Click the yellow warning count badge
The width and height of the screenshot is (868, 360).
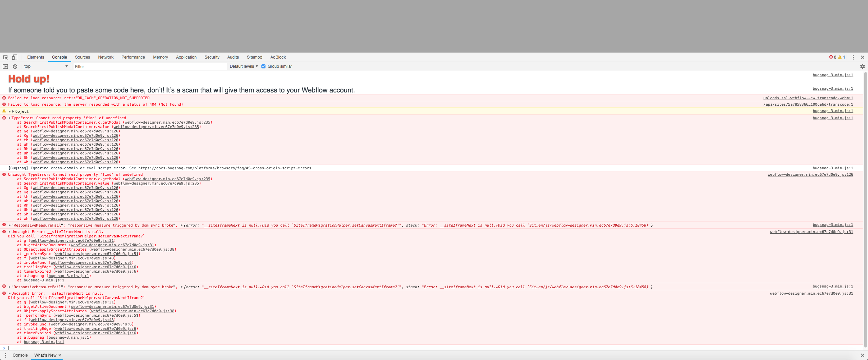click(842, 57)
